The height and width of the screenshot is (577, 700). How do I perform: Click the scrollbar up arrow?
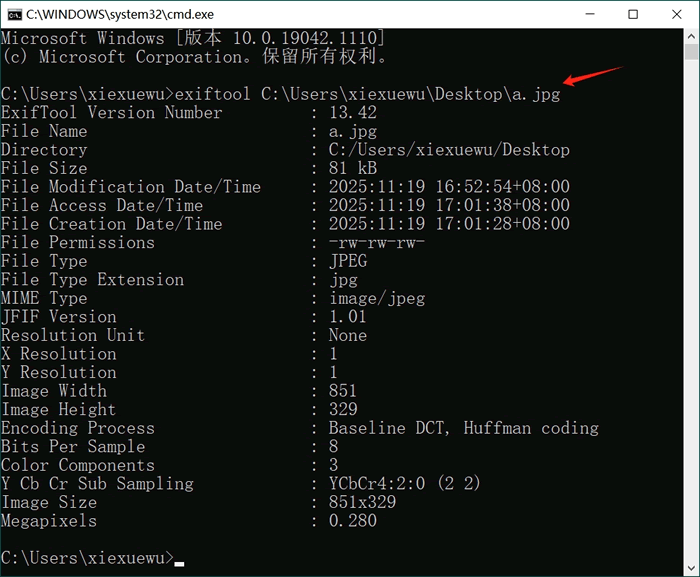(692, 36)
